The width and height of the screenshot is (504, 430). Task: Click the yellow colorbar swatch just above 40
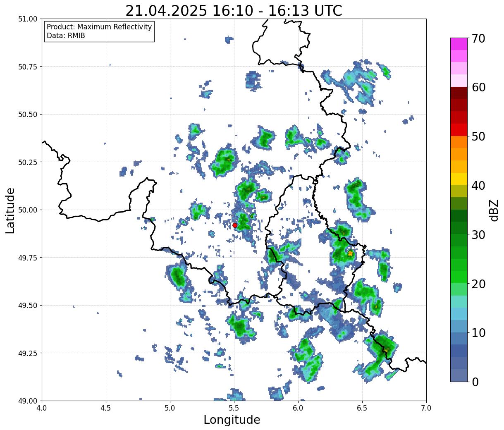[x=459, y=179]
